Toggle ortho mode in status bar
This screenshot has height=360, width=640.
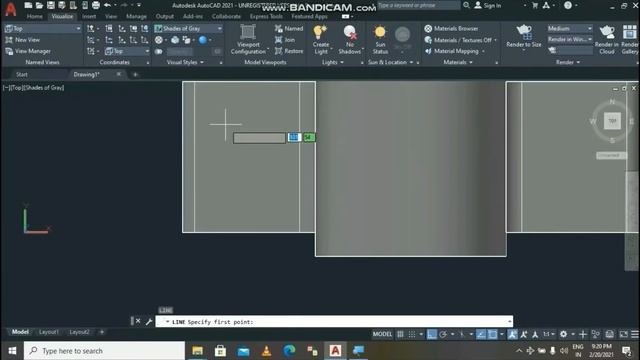tap(432, 334)
